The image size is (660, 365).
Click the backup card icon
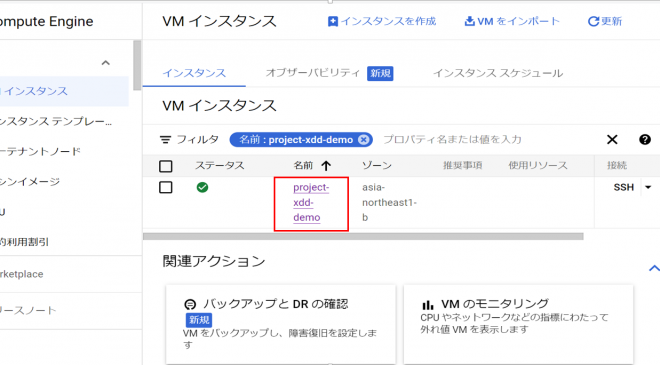pyautogui.click(x=190, y=304)
